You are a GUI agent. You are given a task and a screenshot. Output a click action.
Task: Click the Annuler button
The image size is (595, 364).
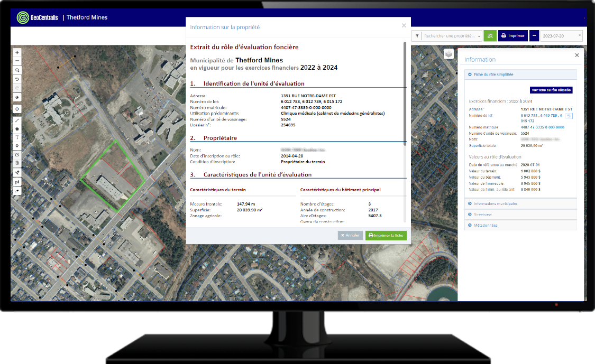point(350,236)
